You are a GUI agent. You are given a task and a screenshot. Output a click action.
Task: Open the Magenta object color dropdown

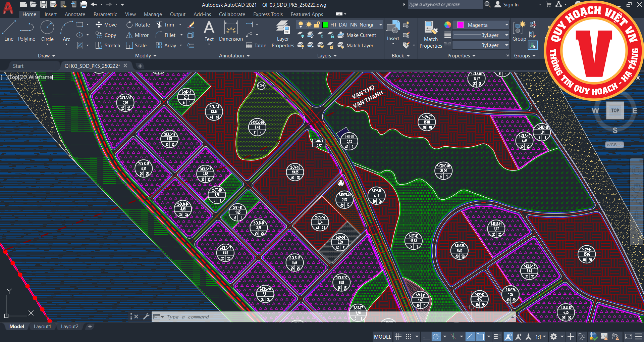point(506,25)
